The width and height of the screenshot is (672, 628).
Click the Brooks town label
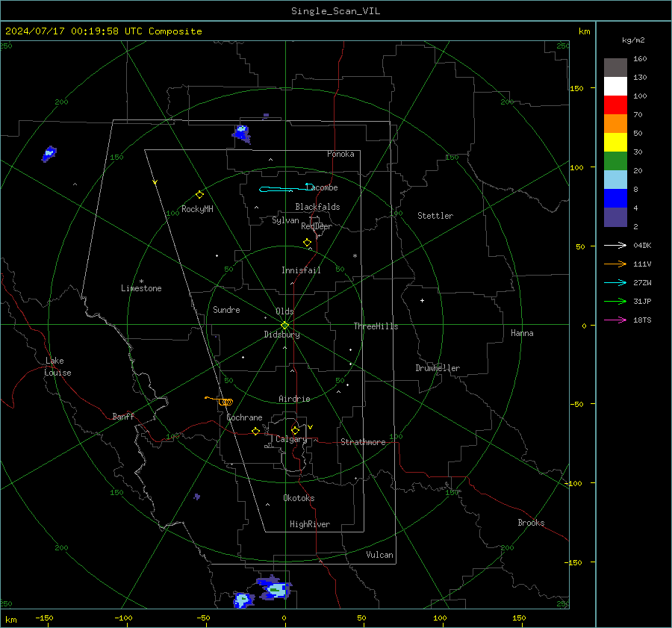pos(531,523)
